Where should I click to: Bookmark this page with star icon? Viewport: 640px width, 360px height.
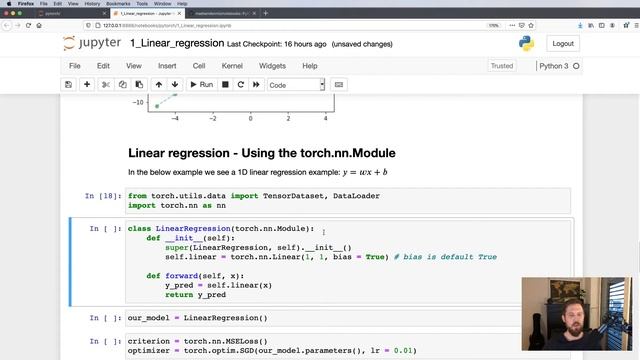coord(531,25)
